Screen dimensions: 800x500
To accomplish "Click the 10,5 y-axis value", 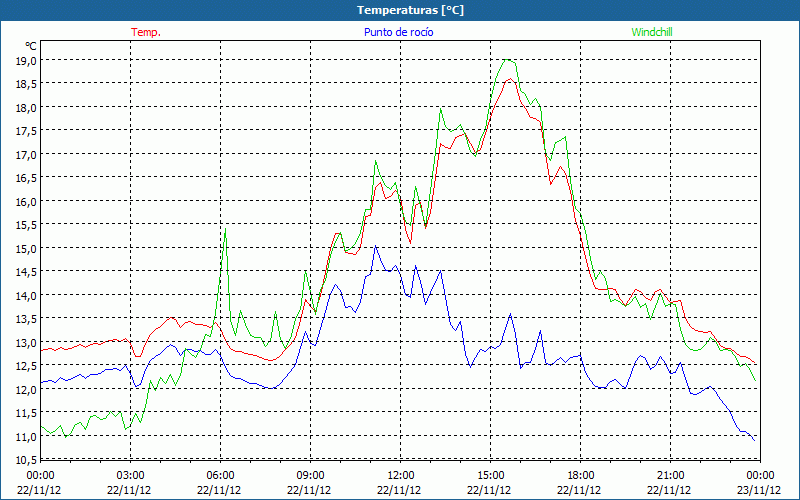I will pyautogui.click(x=27, y=460).
